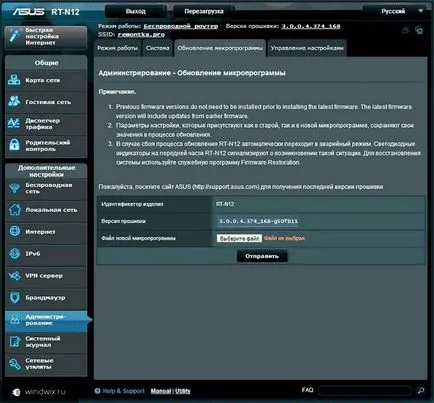Click the IPv6 globe icon
The height and width of the screenshot is (403, 434).
[x=14, y=254]
